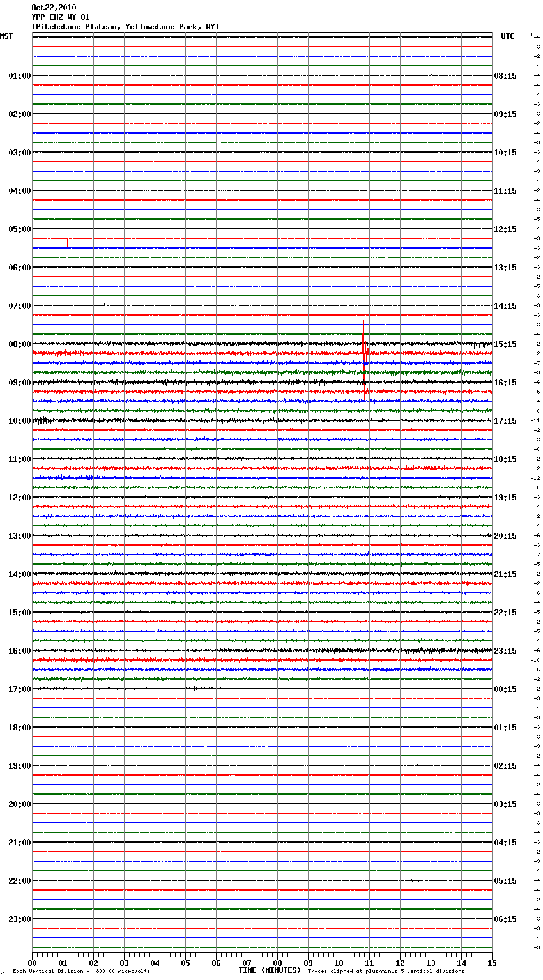Image resolution: width=543 pixels, height=980 pixels.
Task: Click the 18:15 UTC time label
Action: (x=505, y=459)
